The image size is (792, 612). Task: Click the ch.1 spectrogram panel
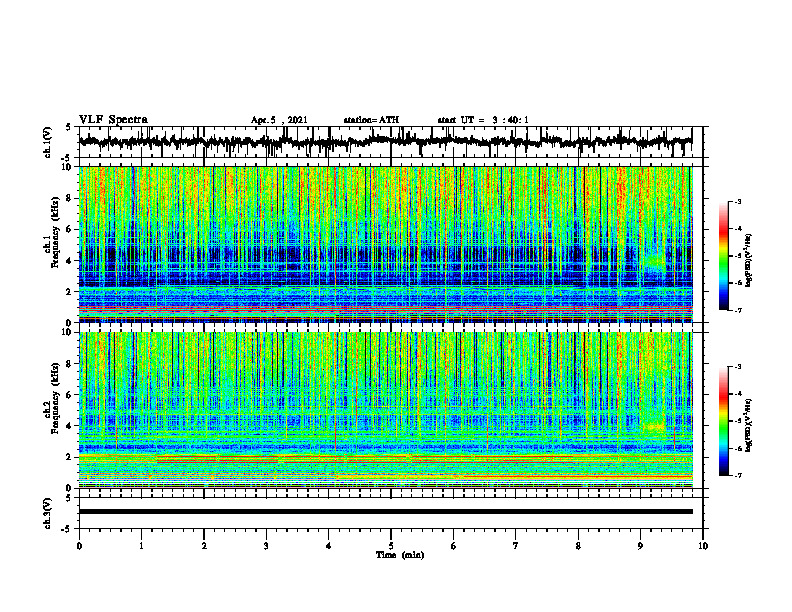point(385,244)
